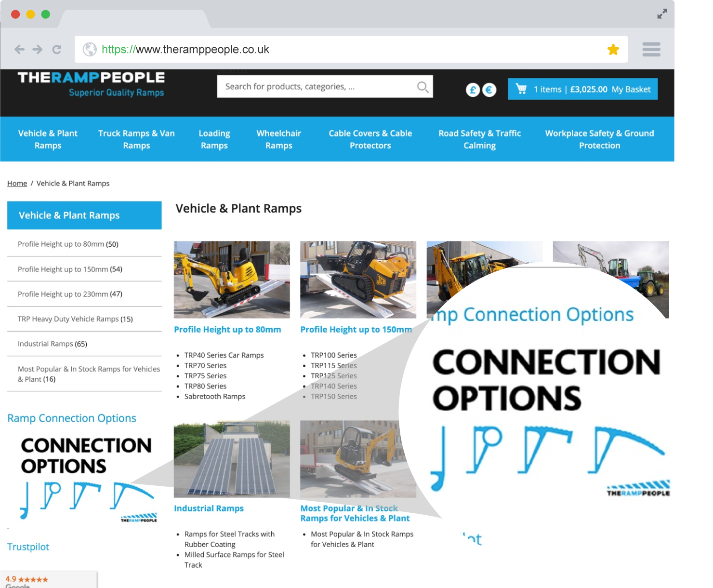This screenshot has width=713, height=588.
Task: Open TRP70 Series list item
Action: [x=205, y=366]
